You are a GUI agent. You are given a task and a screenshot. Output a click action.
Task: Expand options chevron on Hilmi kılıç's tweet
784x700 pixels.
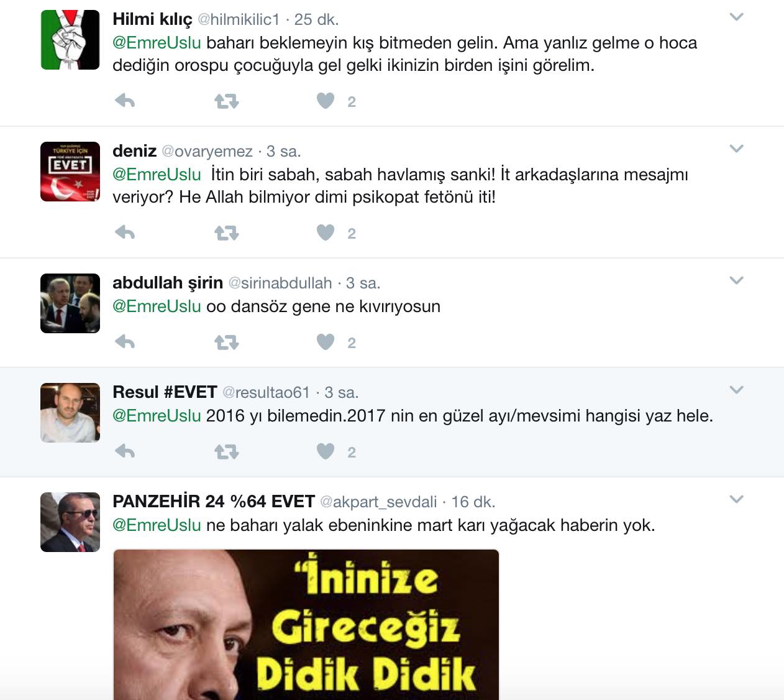point(736,17)
